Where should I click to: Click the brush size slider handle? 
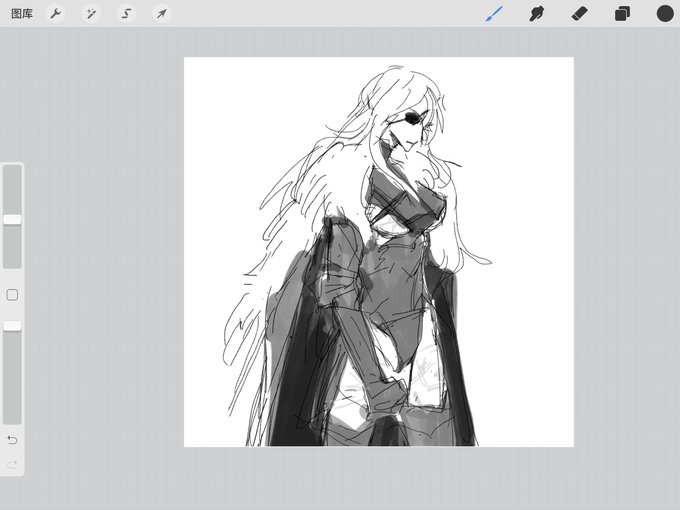pyautogui.click(x=12, y=219)
